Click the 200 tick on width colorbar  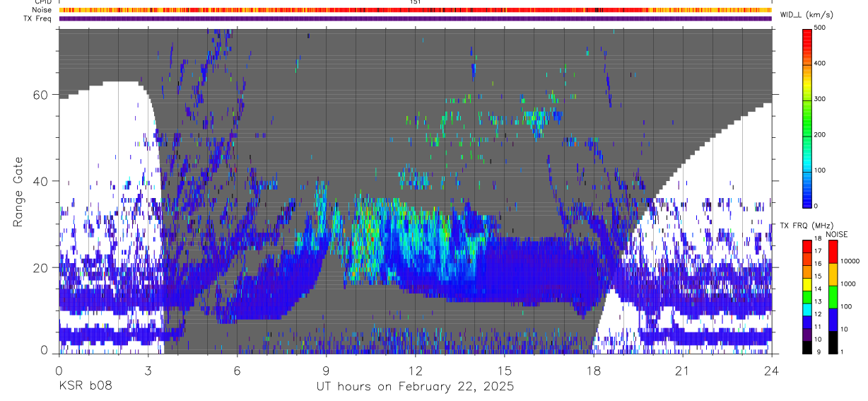coord(821,134)
